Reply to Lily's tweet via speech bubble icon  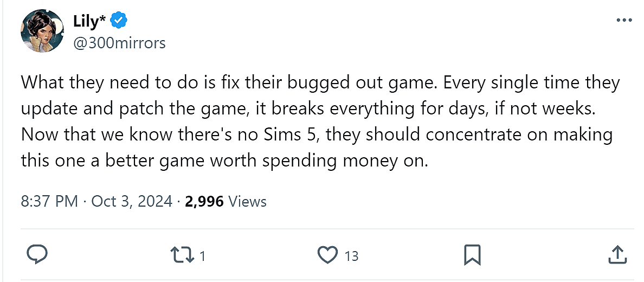pyautogui.click(x=37, y=254)
